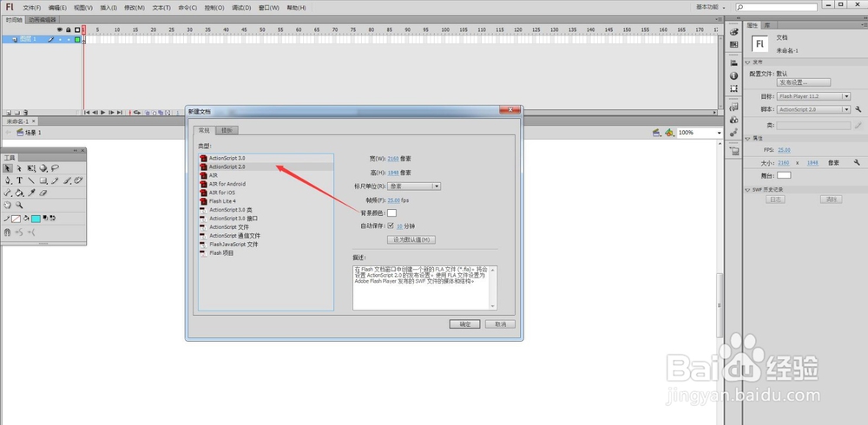
Task: Toggle outline view for all layers
Action: pos(77,29)
